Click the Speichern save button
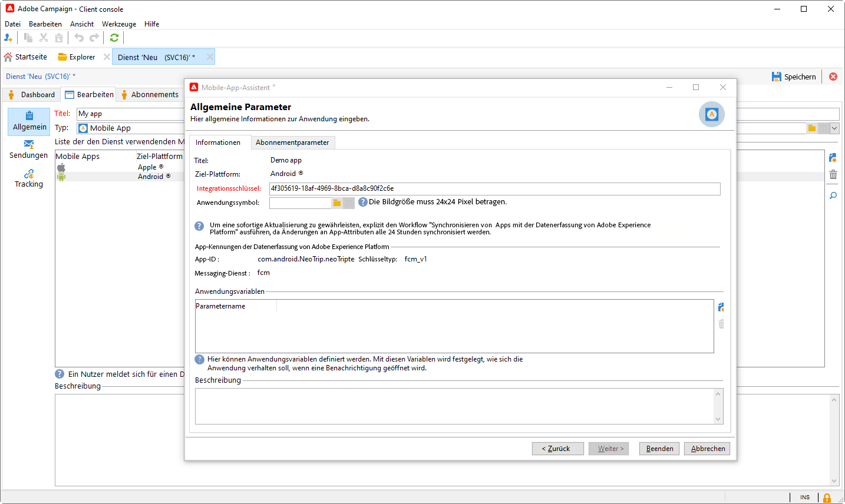 tap(794, 77)
